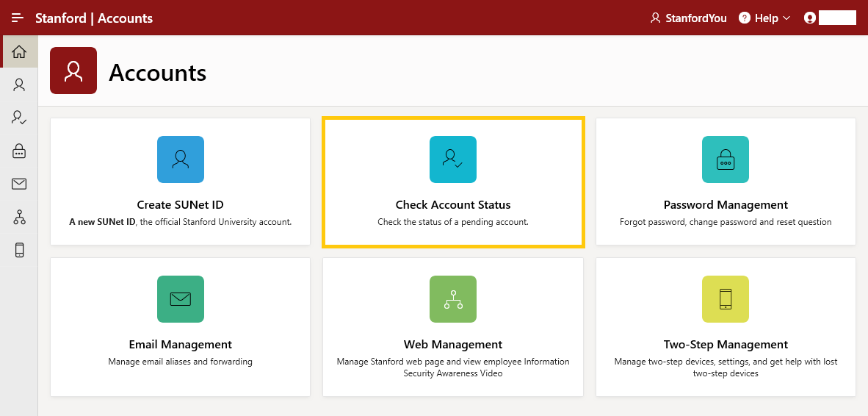
Task: Open Check Account Status sidebar icon
Action: [19, 117]
